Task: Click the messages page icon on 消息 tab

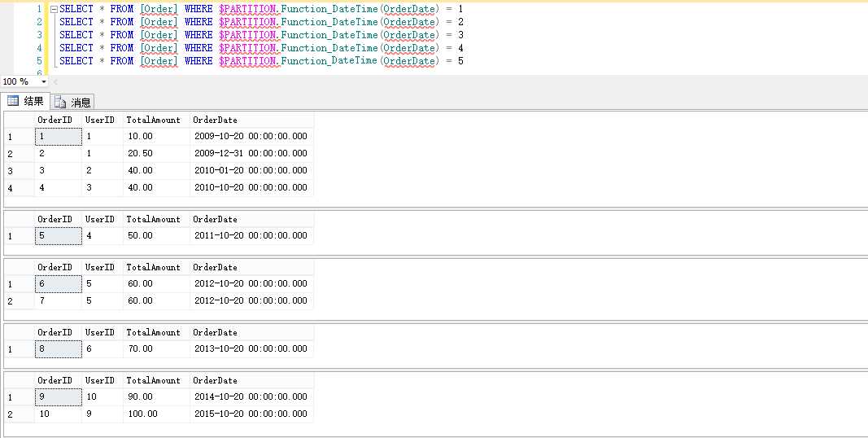Action: [x=60, y=103]
